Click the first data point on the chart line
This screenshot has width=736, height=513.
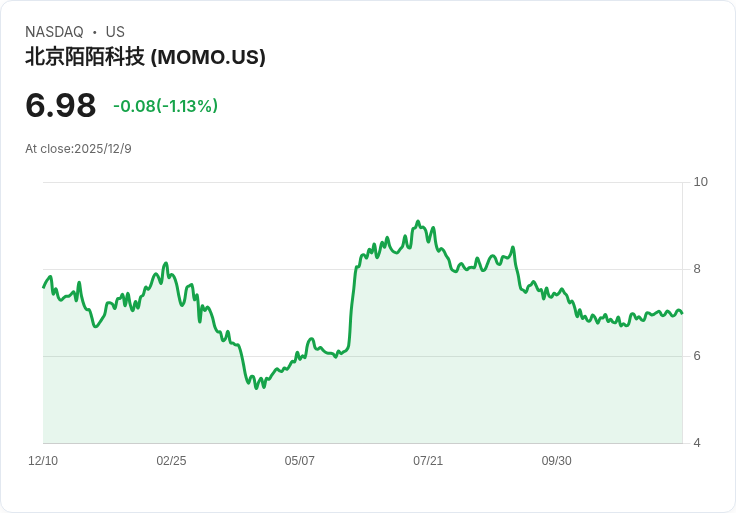(x=43, y=287)
